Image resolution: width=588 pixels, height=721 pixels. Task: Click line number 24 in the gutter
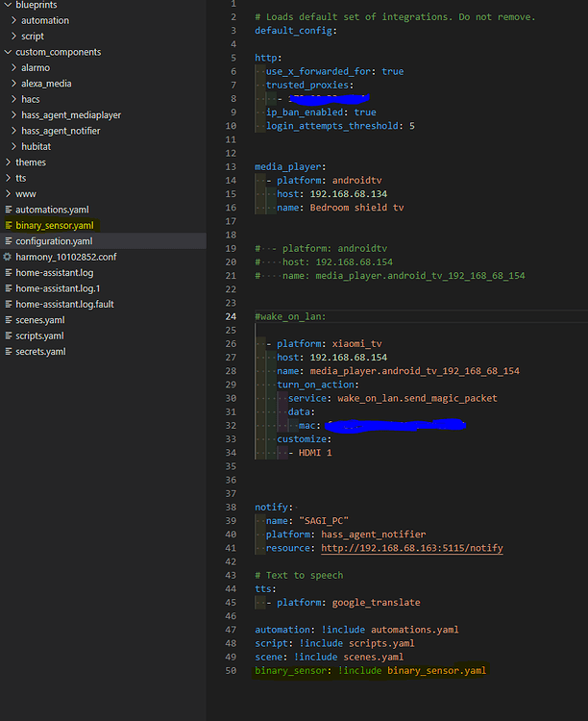tap(231, 317)
